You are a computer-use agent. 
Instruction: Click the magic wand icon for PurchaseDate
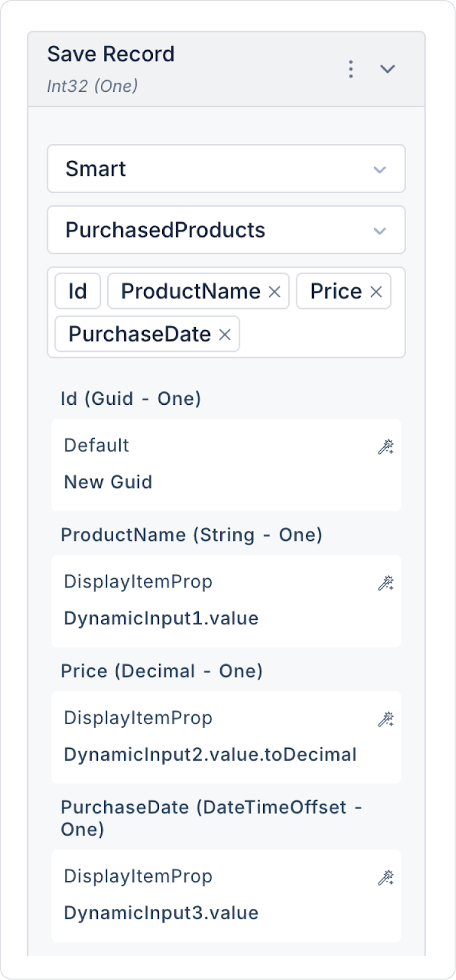[x=386, y=878]
